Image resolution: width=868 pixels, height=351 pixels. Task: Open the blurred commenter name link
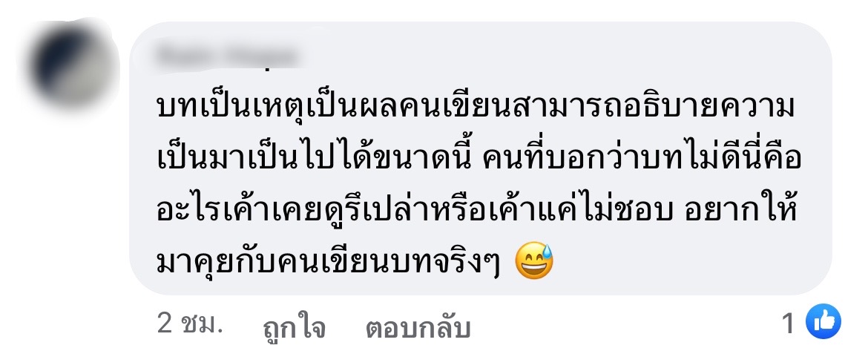(226, 56)
